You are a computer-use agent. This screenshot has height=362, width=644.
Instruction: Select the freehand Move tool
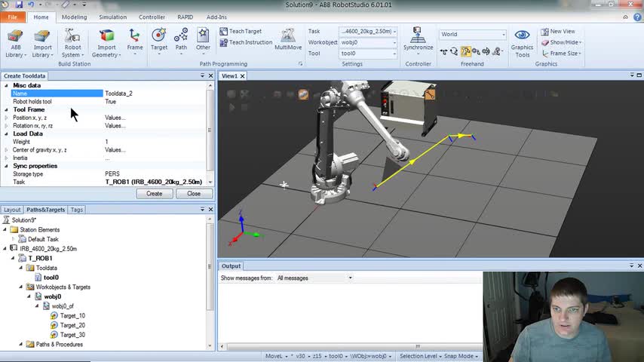click(x=444, y=51)
